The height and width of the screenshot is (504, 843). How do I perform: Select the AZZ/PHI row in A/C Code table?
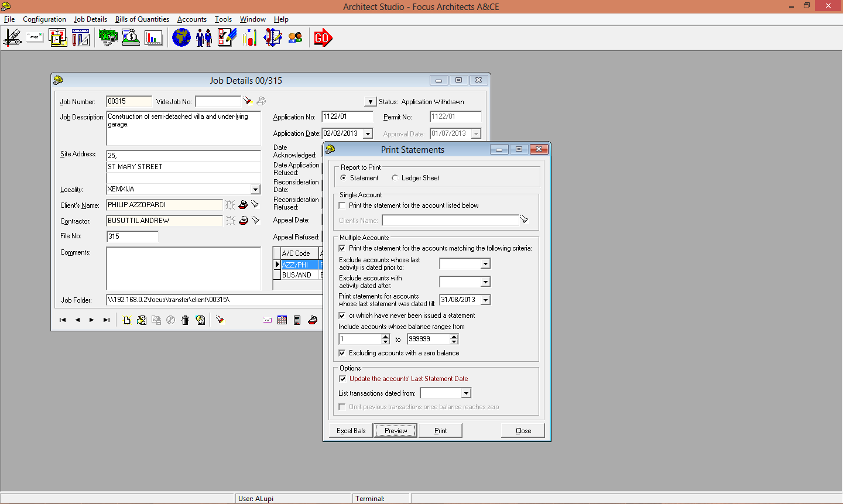coord(299,265)
